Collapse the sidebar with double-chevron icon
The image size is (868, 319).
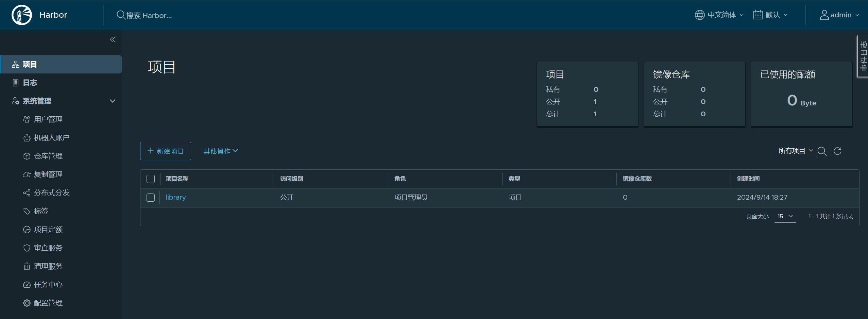pos(113,39)
